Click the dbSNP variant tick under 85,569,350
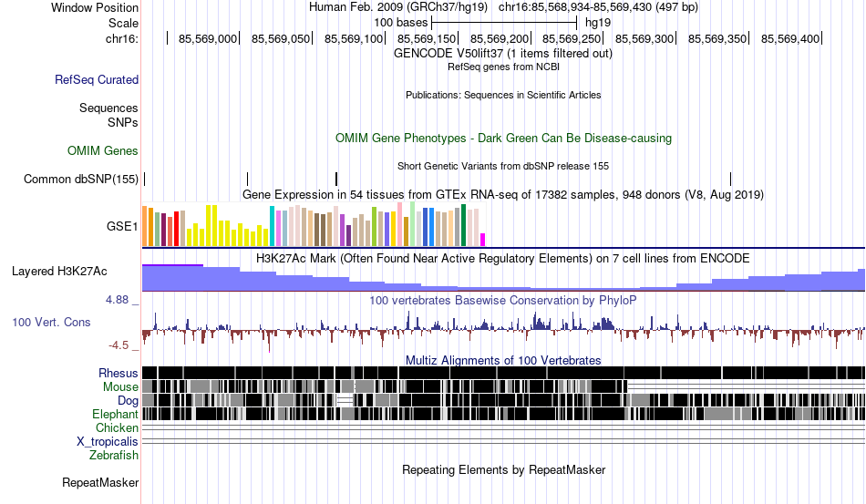 tap(731, 179)
